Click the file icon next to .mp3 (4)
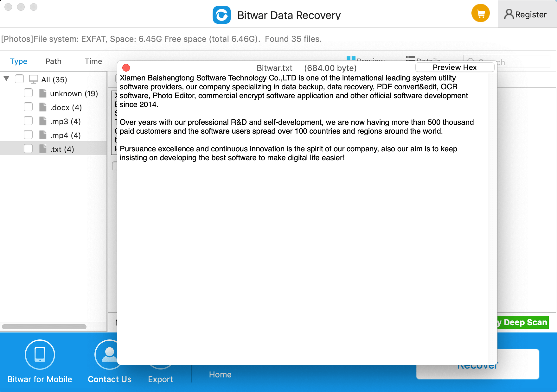This screenshot has width=557, height=392. tap(43, 121)
